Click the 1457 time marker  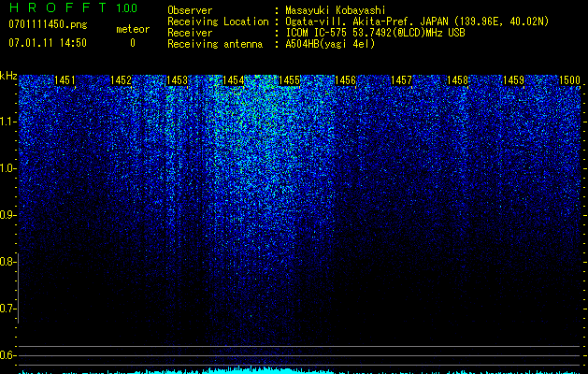tap(401, 80)
